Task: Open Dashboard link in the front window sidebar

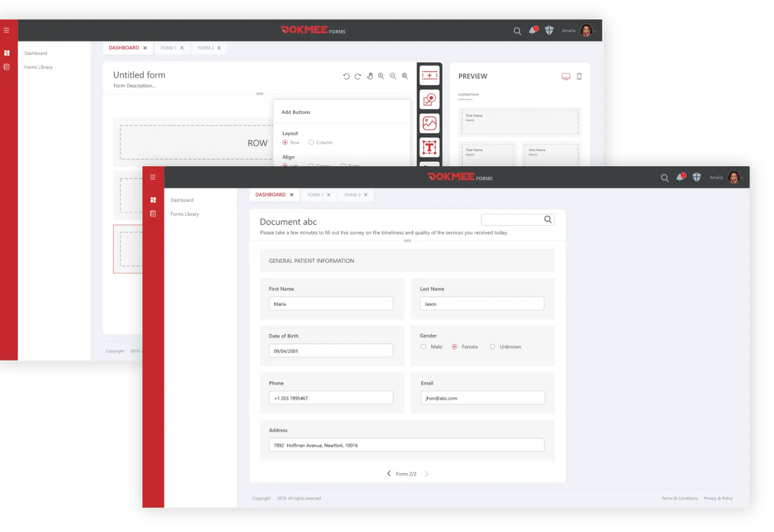Action: pyautogui.click(x=182, y=200)
